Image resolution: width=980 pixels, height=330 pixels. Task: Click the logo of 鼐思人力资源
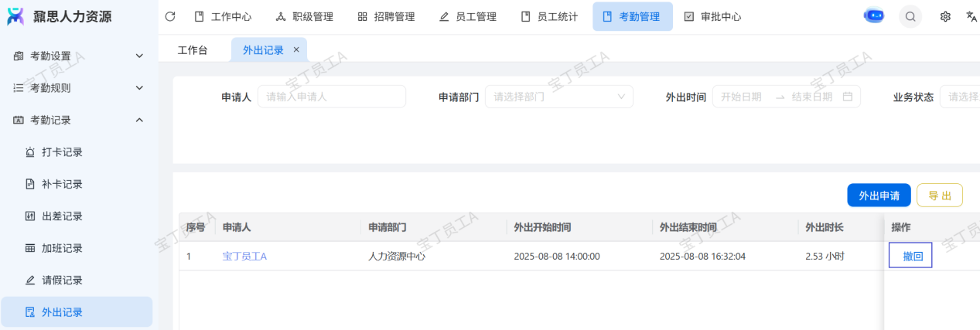click(x=15, y=16)
